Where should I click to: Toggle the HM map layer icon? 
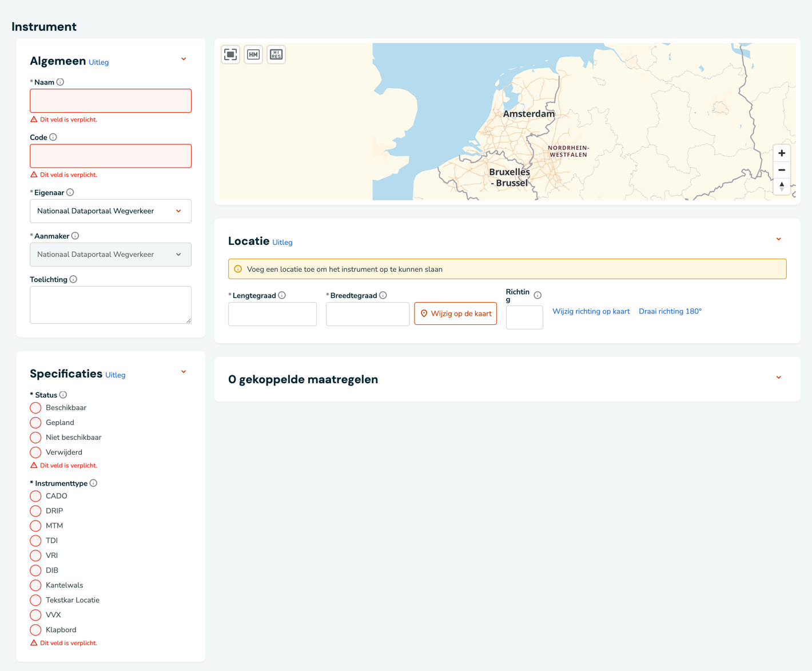pos(253,54)
